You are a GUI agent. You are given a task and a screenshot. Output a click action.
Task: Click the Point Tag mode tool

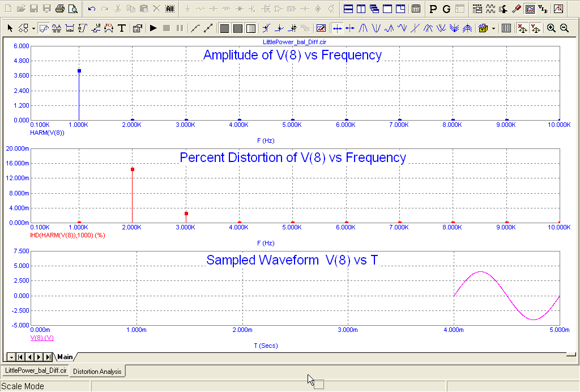(96, 28)
